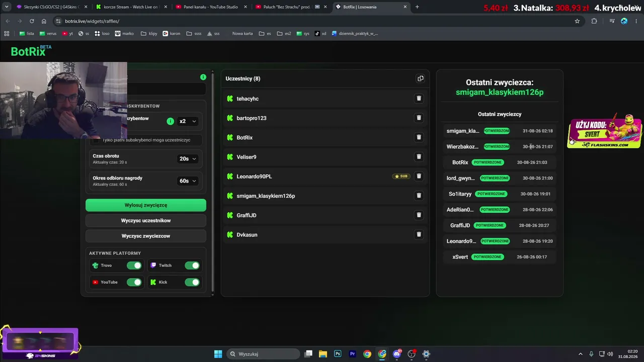Open the lista bookmark
Screen dimensions: 644x362
(27, 34)
